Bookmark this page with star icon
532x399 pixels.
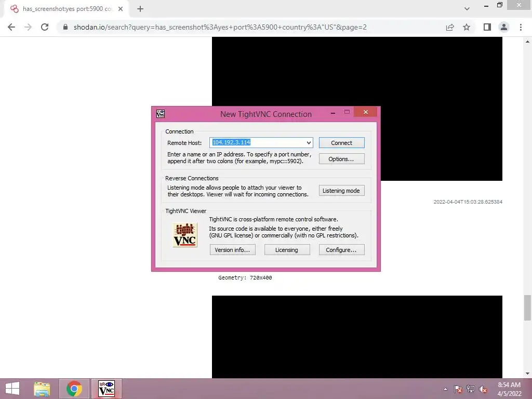(x=467, y=27)
